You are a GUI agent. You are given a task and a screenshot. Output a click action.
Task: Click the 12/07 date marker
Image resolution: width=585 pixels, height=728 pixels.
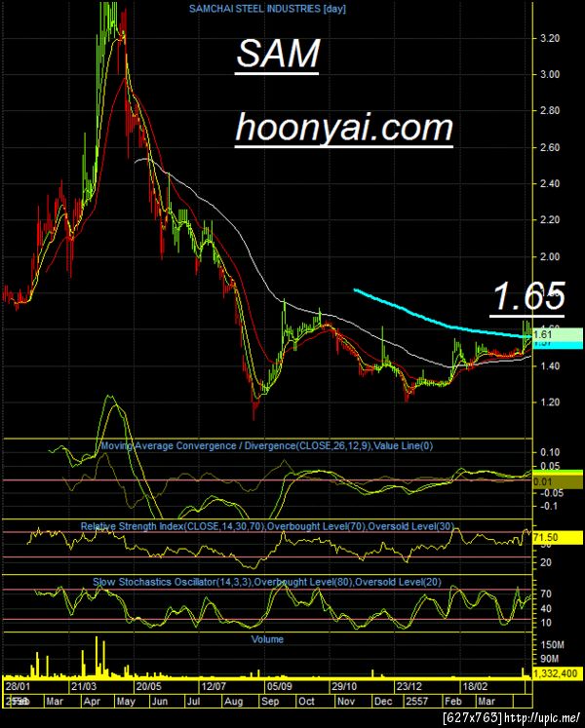[214, 686]
